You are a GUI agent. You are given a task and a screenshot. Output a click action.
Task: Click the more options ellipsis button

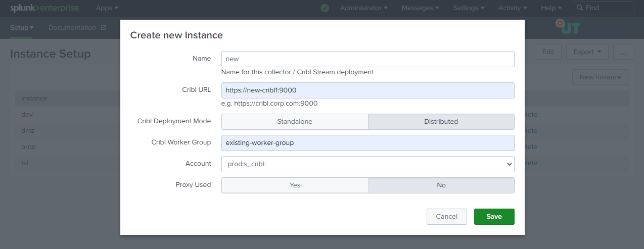[624, 52]
